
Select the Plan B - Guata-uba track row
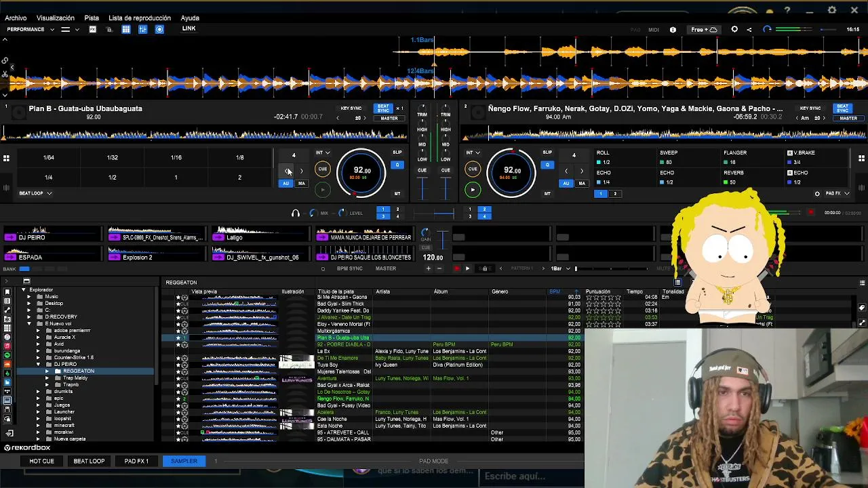click(x=372, y=338)
